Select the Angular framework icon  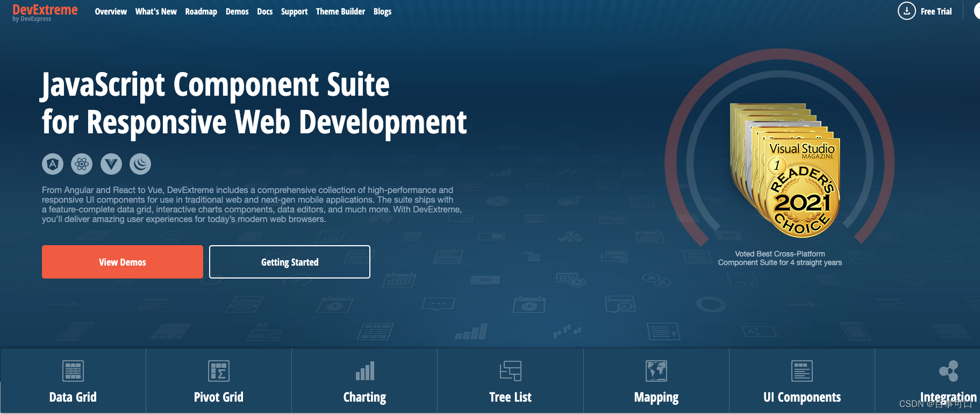pyautogui.click(x=53, y=164)
